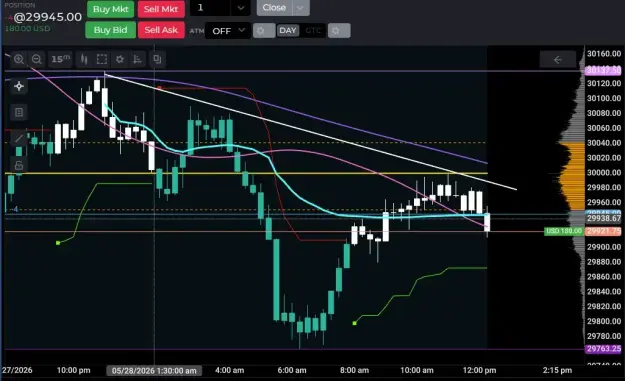Image resolution: width=625 pixels, height=381 pixels.
Task: Open chart settings gear in chart toolbar
Action: coord(120,59)
